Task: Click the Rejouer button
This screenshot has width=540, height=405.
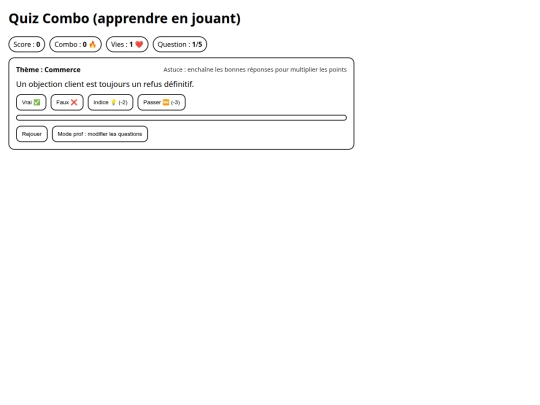Action: coord(32,134)
